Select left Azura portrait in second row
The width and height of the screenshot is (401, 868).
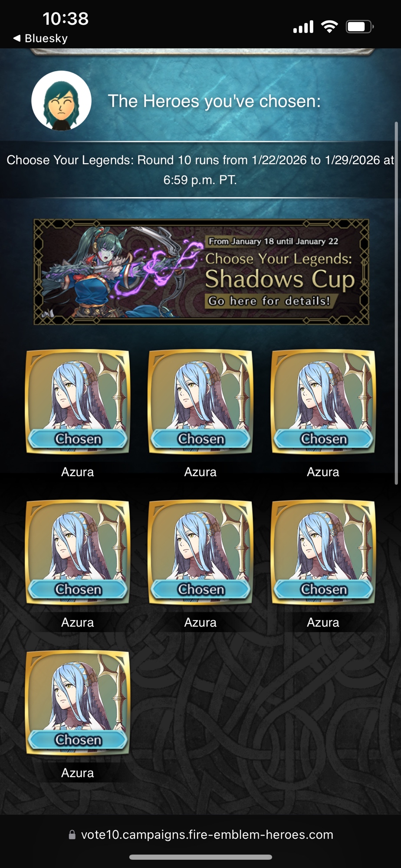[x=78, y=552]
